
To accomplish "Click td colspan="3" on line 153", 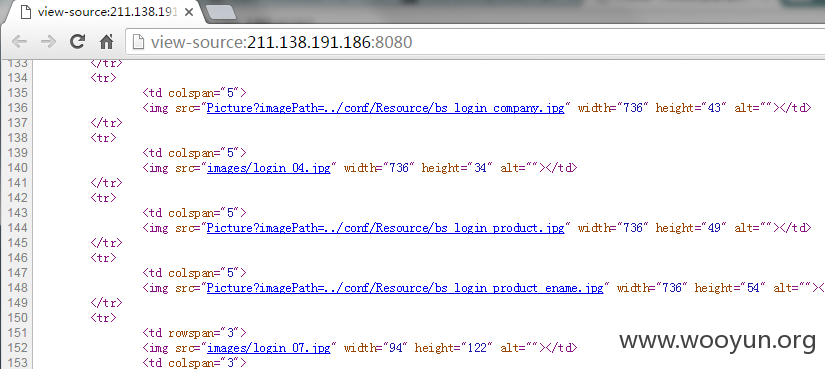I will pos(194,363).
